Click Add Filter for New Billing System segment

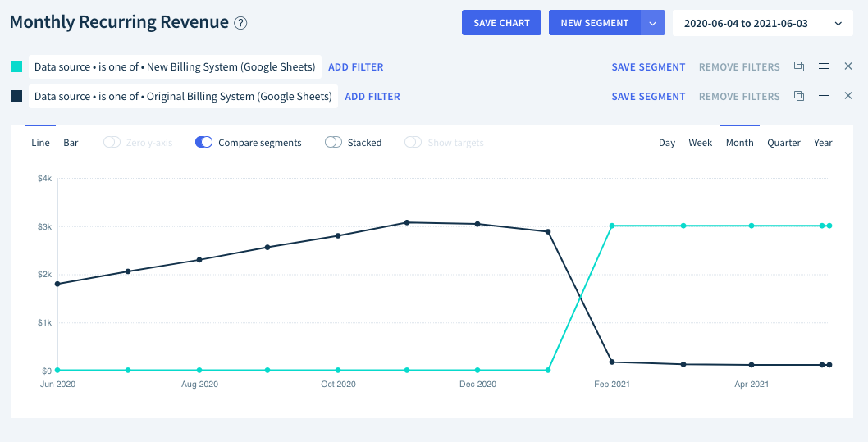point(355,67)
